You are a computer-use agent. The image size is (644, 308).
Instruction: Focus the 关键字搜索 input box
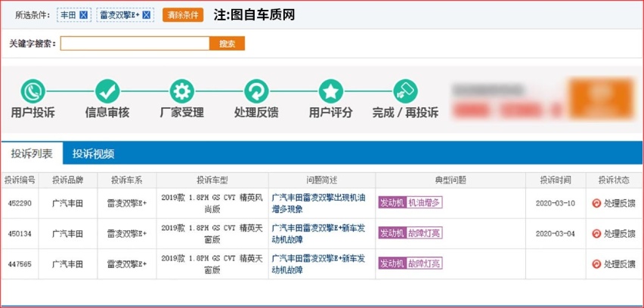[135, 44]
